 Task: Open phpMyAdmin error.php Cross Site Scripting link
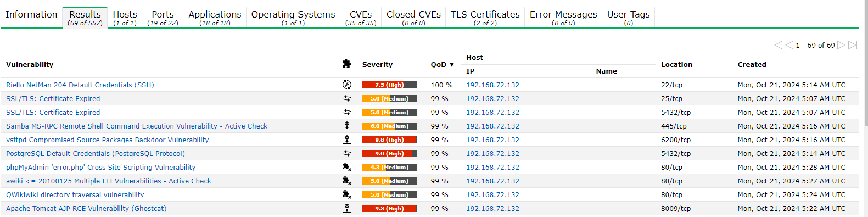click(100, 167)
